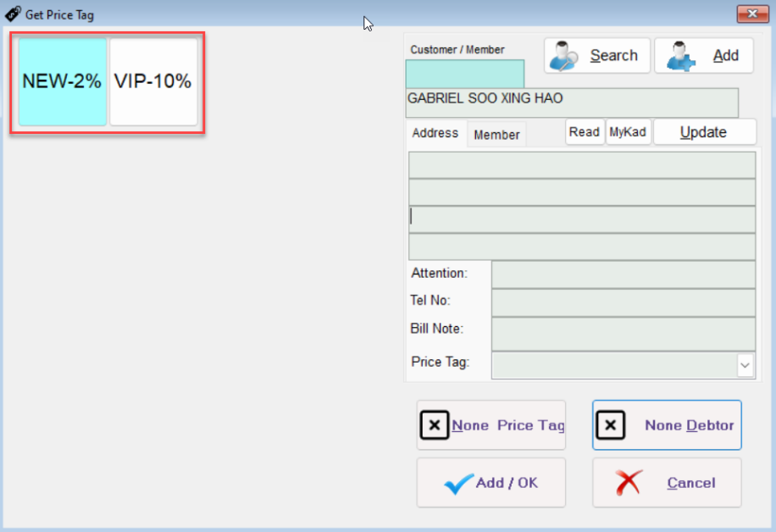
Task: Confirm with the Add / OK button
Action: (491, 483)
